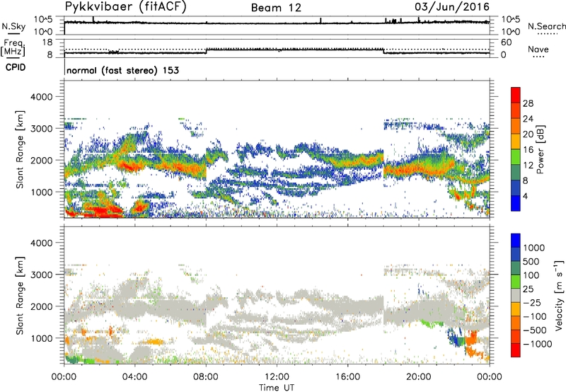Image resolution: width=566 pixels, height=392 pixels.
Task: Pick the bright blue bottom Power colorbar segment
Action: coord(516,203)
